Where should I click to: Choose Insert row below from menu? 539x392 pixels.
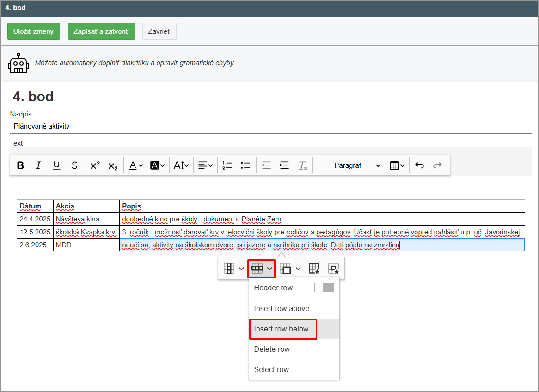pos(282,329)
